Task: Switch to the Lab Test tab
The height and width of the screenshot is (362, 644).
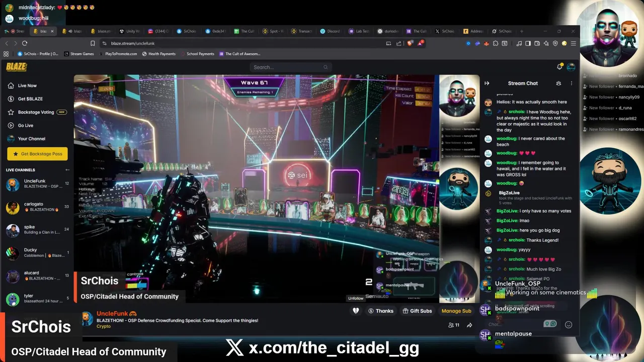Action: [x=359, y=31]
